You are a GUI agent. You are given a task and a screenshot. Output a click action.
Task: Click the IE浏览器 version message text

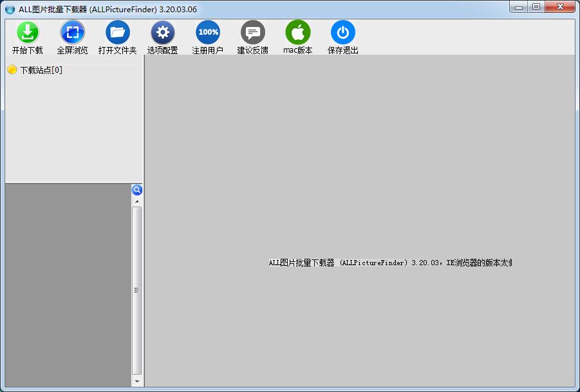pyautogui.click(x=390, y=263)
